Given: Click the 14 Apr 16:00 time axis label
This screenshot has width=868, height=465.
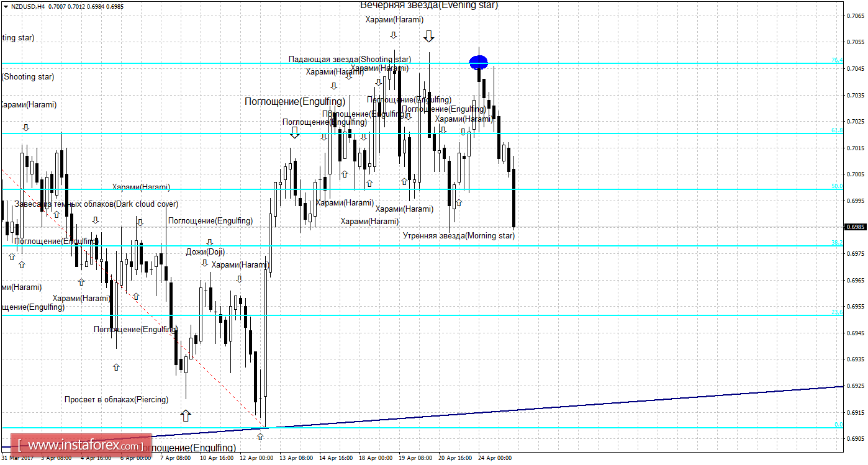Looking at the screenshot, I should [336, 458].
